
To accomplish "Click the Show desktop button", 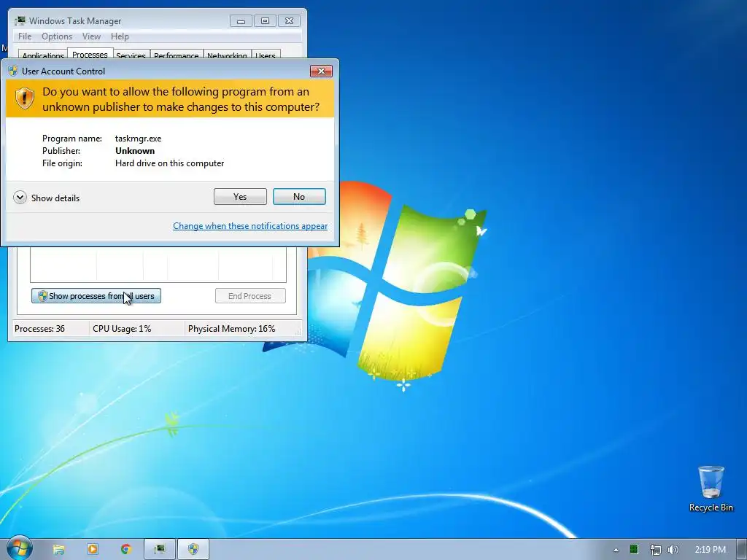I will tap(741, 550).
